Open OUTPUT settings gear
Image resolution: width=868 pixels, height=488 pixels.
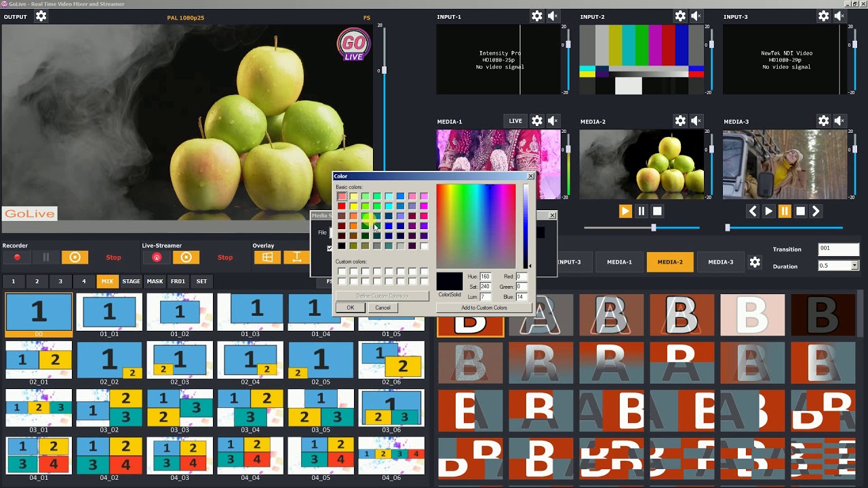41,16
